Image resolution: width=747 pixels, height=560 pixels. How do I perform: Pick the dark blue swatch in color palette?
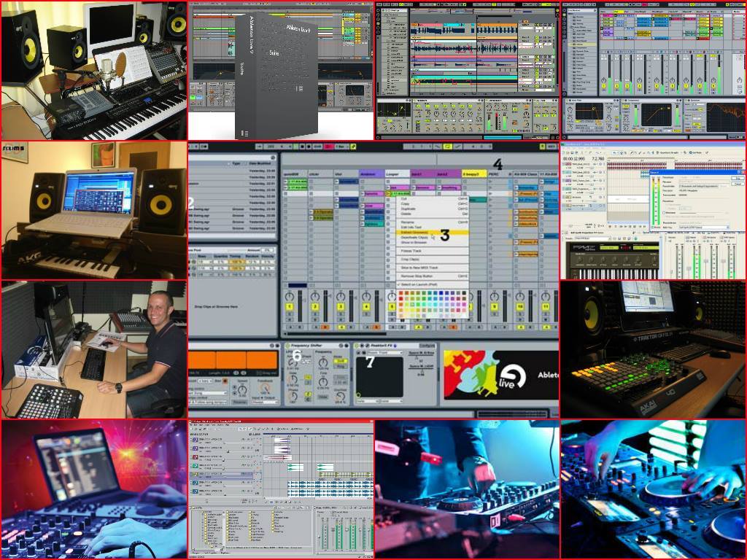coord(441,293)
